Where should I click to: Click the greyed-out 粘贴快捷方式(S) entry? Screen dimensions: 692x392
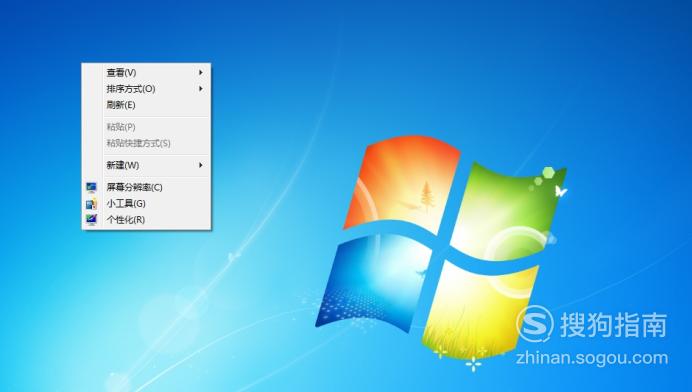[x=146, y=143]
